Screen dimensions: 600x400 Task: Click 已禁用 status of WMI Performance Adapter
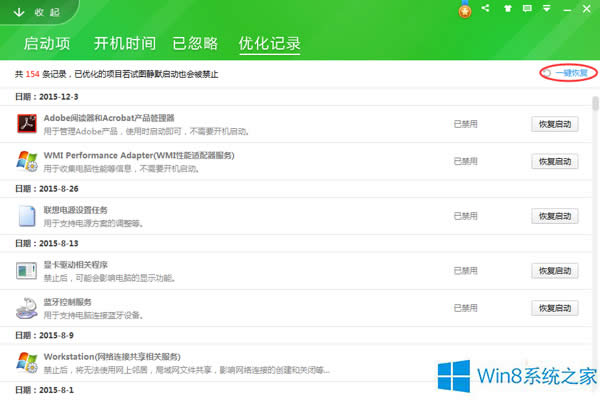466,162
